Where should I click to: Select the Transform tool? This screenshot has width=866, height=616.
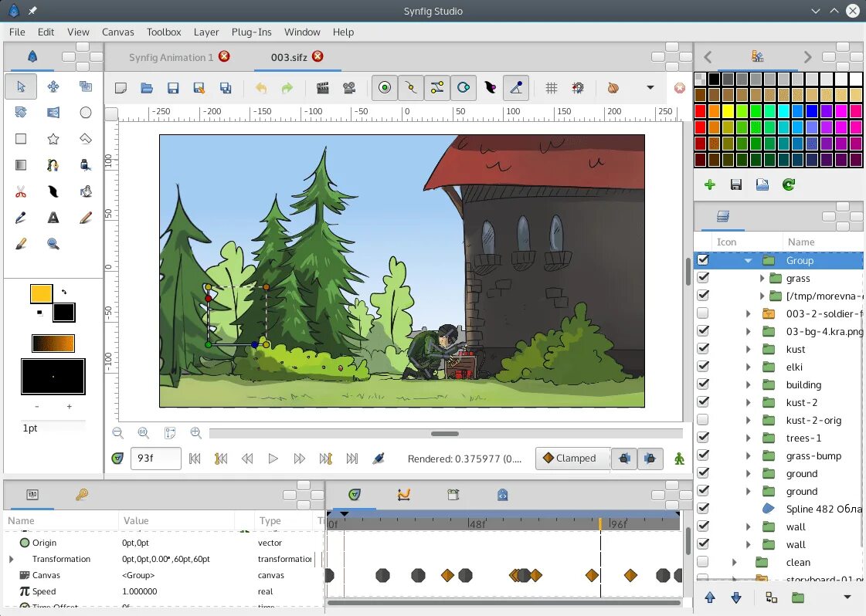(x=21, y=86)
